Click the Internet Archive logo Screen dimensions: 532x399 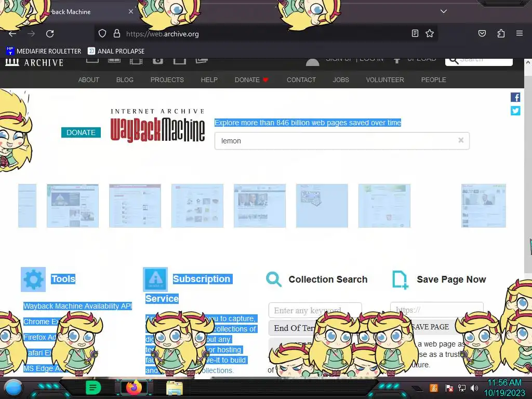pyautogui.click(x=34, y=62)
